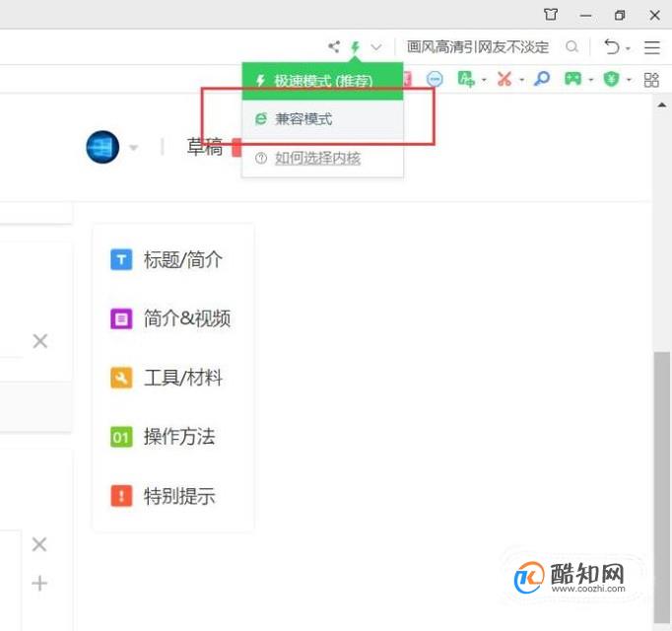Click the 草稿 drafts label

[205, 147]
